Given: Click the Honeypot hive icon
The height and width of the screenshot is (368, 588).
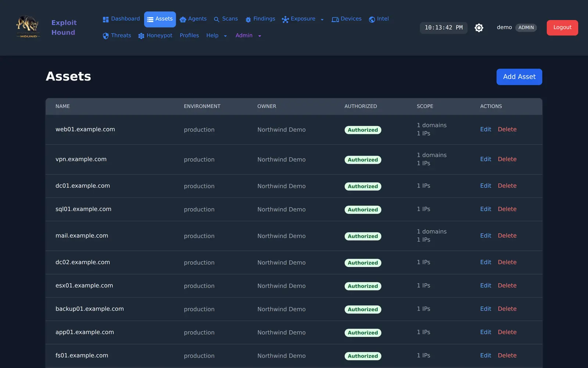Looking at the screenshot, I should pyautogui.click(x=141, y=36).
